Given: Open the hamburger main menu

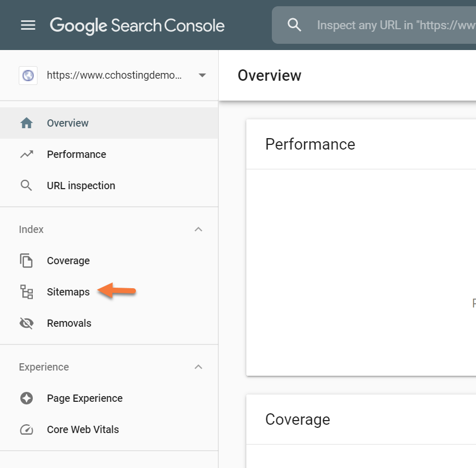Looking at the screenshot, I should 28,25.
